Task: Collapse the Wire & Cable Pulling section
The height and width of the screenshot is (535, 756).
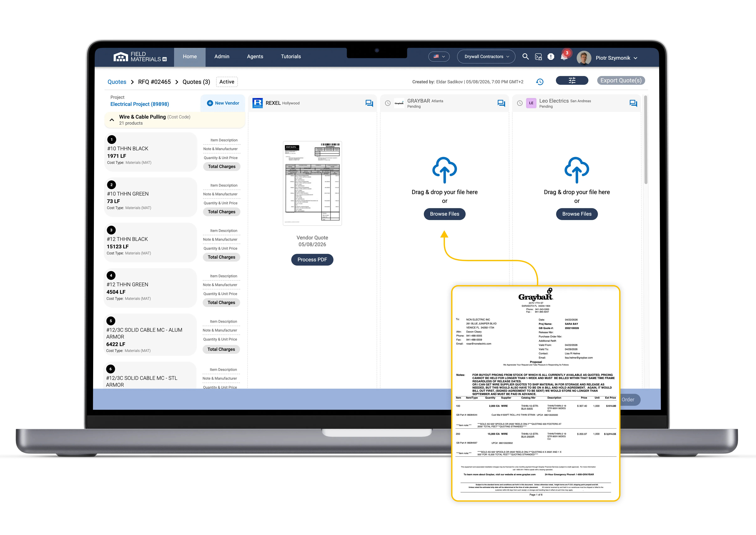Action: 112,120
